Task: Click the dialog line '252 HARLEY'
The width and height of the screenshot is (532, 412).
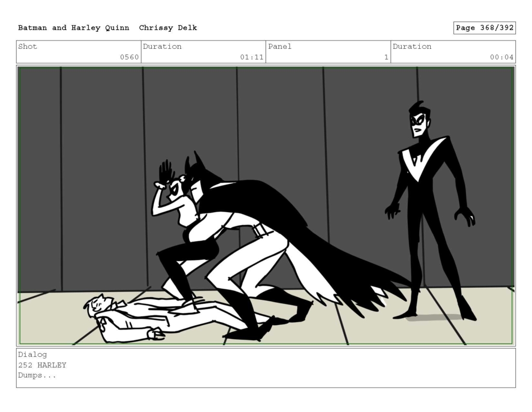Action: pyautogui.click(x=42, y=365)
